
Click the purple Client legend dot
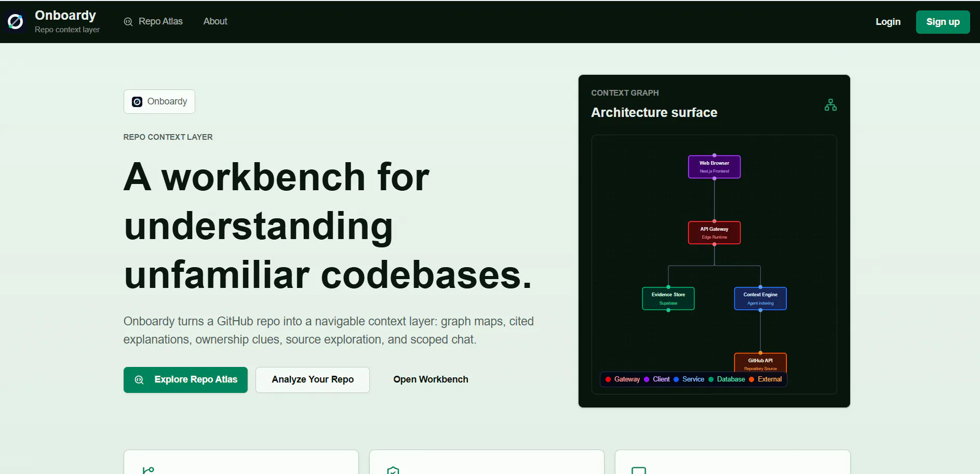(x=647, y=379)
